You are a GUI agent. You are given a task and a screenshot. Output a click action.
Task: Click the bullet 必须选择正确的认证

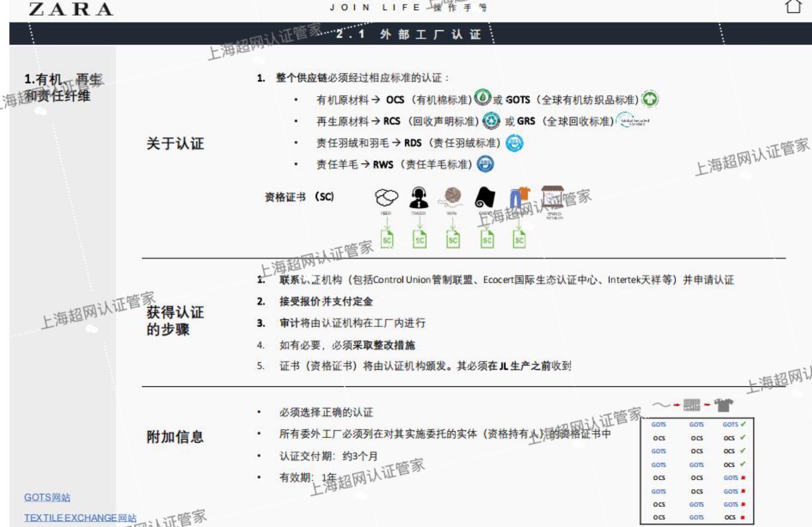tap(326, 412)
